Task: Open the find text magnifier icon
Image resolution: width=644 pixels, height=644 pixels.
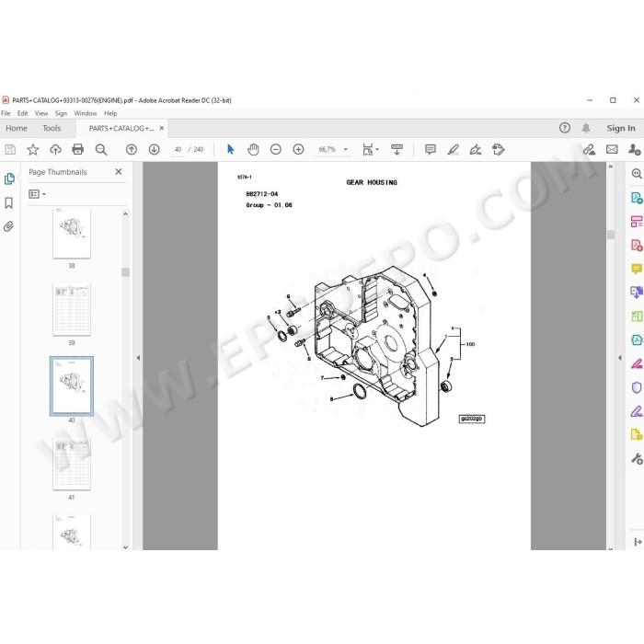Action: pyautogui.click(x=101, y=149)
